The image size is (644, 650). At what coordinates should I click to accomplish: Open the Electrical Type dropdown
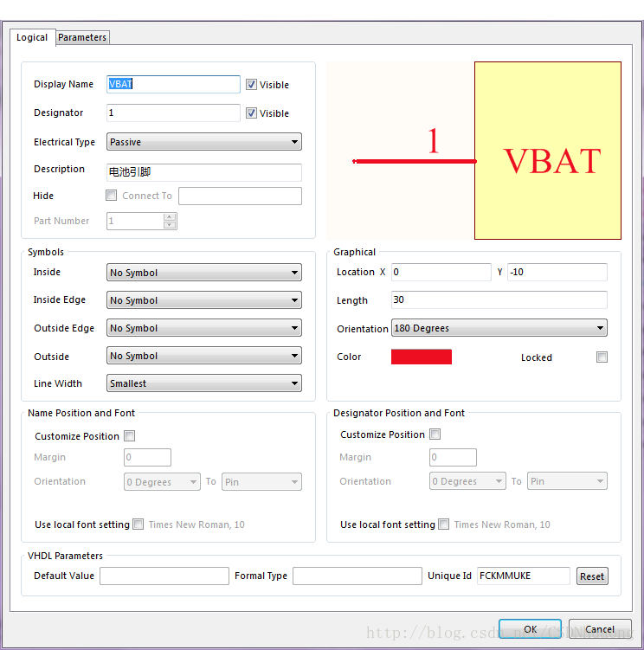click(x=203, y=142)
